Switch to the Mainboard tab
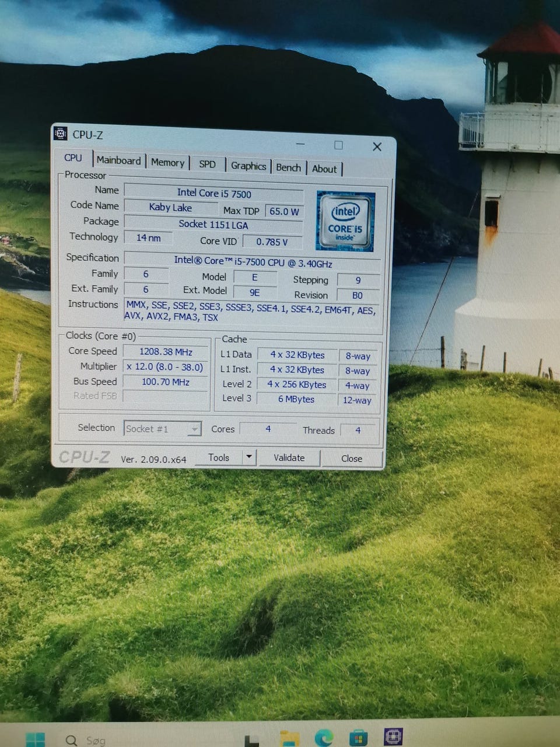Screen dimensions: 560x747 118,160
